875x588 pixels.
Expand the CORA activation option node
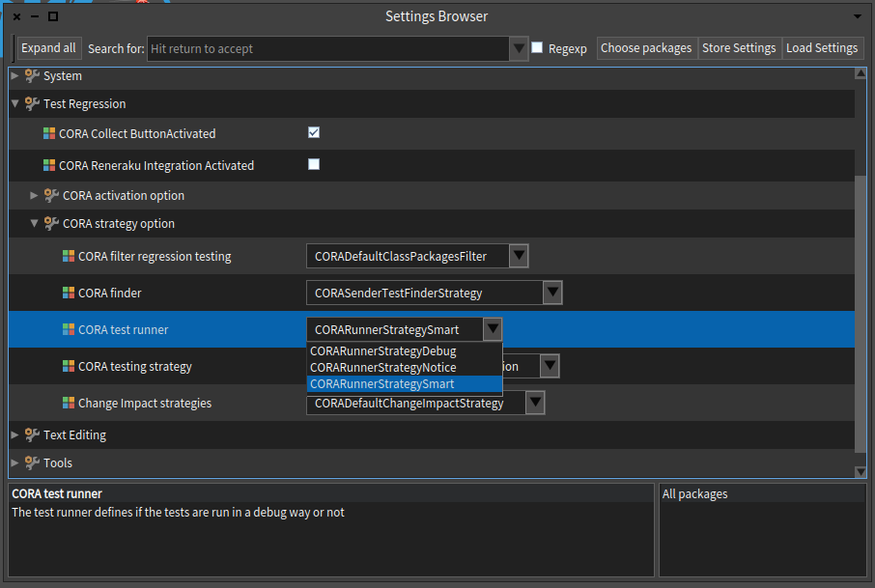click(x=34, y=195)
